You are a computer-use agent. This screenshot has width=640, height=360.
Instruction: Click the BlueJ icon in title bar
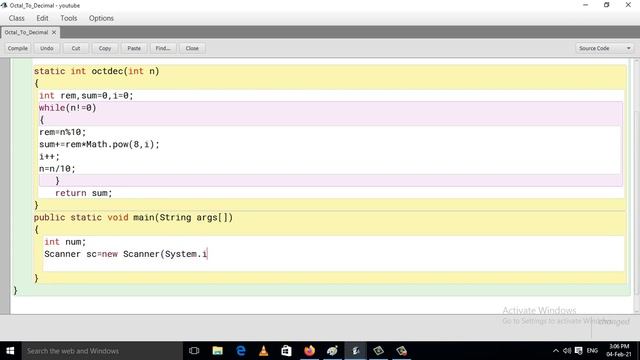[x=4, y=5]
